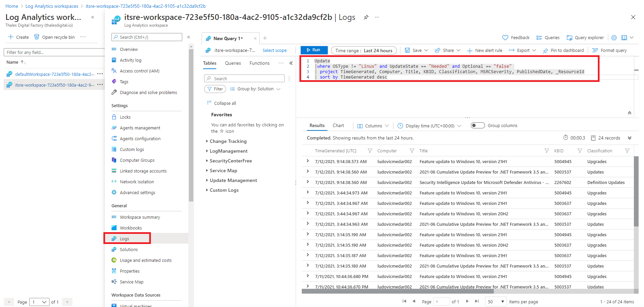The width and height of the screenshot is (644, 307).
Task: Click Collapse all in tables pane
Action: [x=221, y=103]
